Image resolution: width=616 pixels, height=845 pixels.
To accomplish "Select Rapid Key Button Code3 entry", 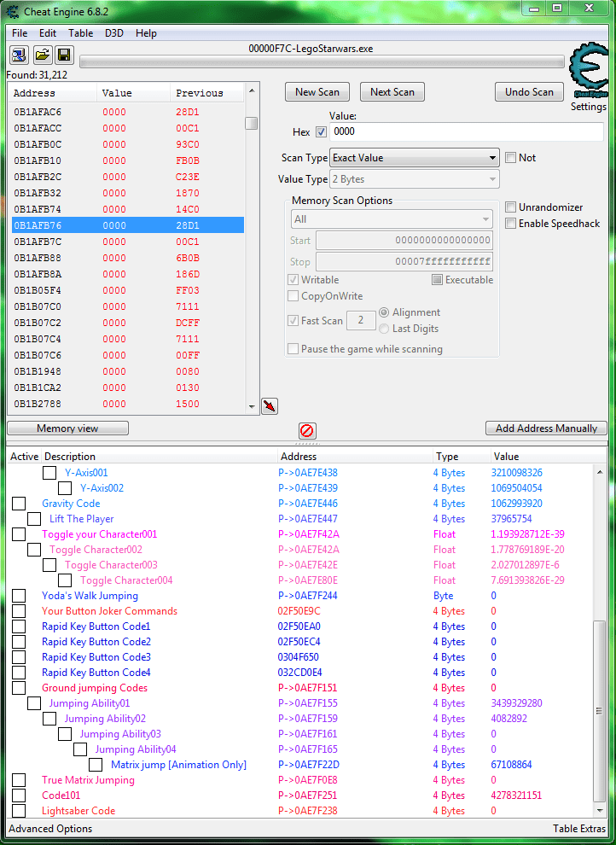I will click(x=96, y=657).
